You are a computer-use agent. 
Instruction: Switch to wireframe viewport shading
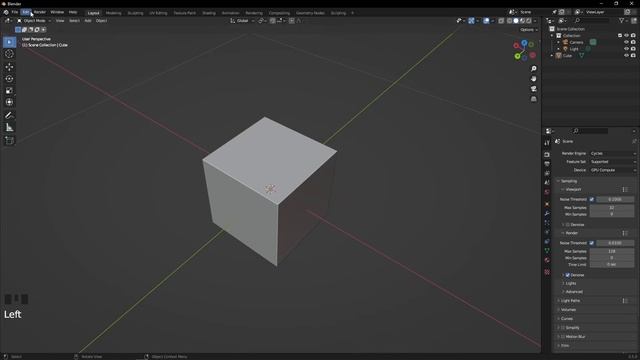pos(509,20)
